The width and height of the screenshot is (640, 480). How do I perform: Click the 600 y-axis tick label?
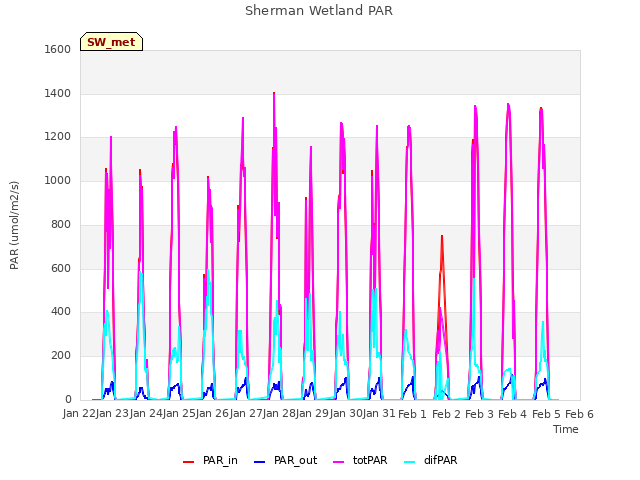[61, 268]
